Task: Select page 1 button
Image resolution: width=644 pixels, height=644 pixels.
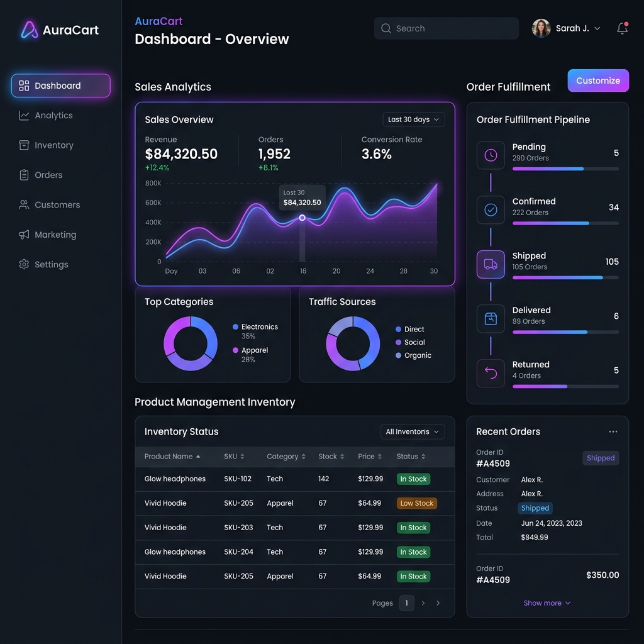Action: pos(407,603)
